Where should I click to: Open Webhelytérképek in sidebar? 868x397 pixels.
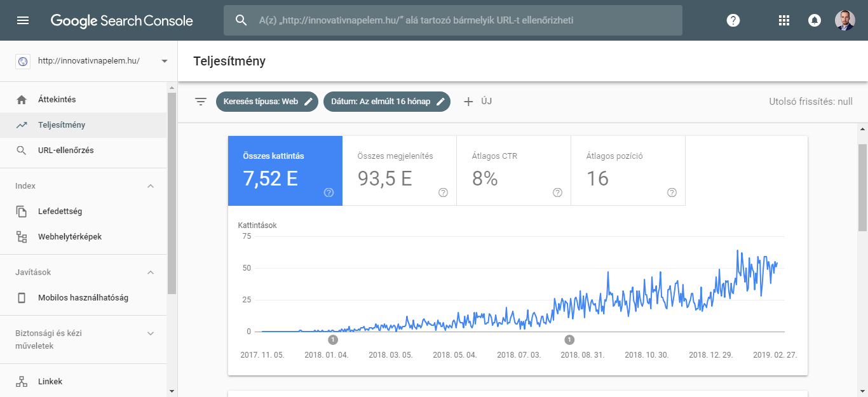coord(70,237)
